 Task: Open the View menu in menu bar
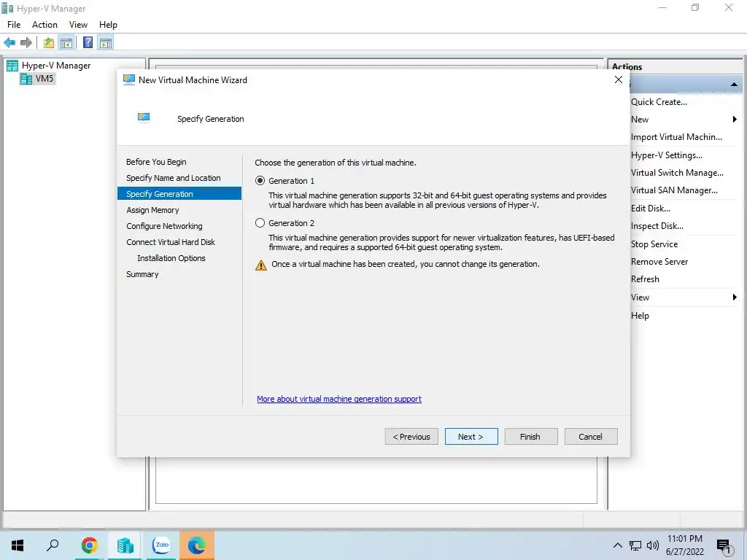78,25
